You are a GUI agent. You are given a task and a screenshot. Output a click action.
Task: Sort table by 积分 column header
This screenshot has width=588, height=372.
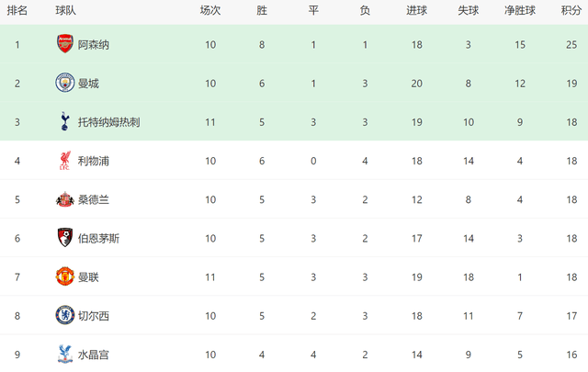coord(570,11)
